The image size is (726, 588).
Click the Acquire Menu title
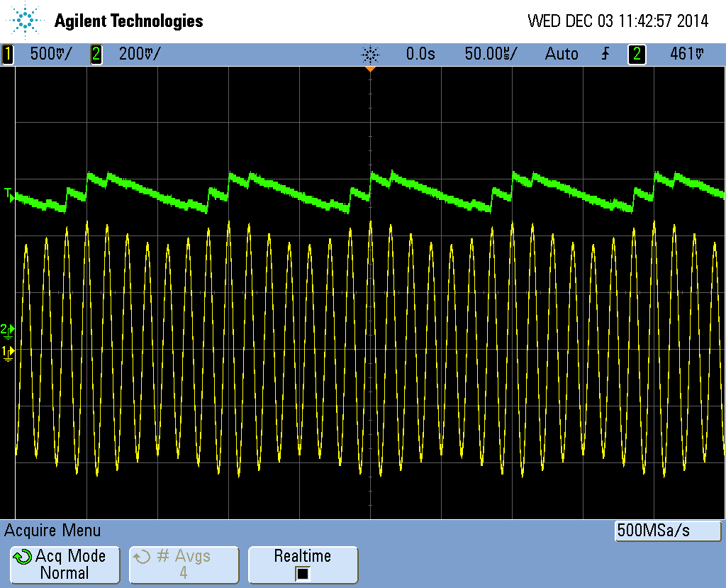[x=53, y=531]
